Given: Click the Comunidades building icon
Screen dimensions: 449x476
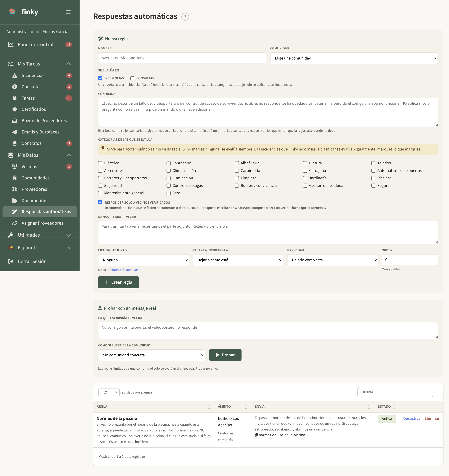Looking at the screenshot, I should pyautogui.click(x=15, y=178).
